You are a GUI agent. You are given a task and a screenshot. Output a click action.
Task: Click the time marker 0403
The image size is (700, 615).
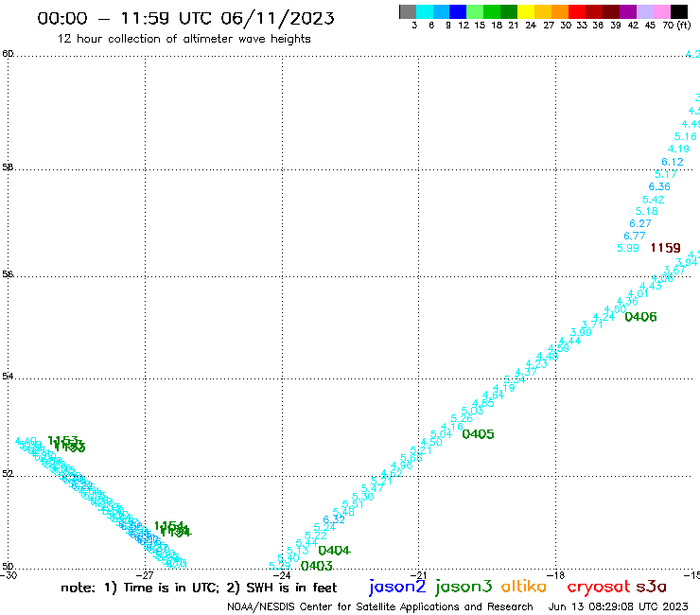coord(316,566)
